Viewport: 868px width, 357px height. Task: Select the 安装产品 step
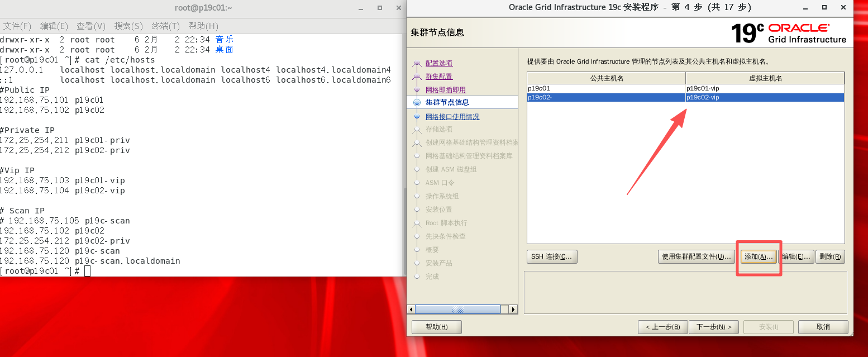click(439, 263)
